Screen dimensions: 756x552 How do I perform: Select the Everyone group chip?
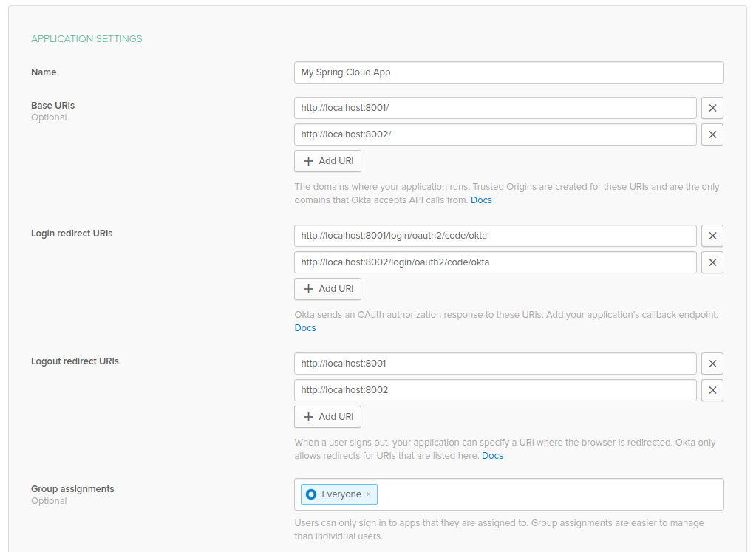(x=339, y=494)
